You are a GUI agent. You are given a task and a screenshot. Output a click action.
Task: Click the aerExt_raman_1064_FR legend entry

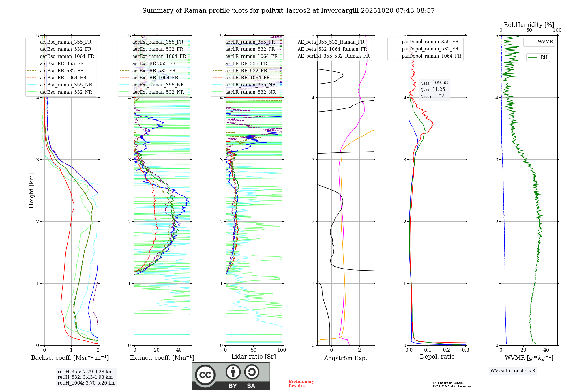click(159, 56)
